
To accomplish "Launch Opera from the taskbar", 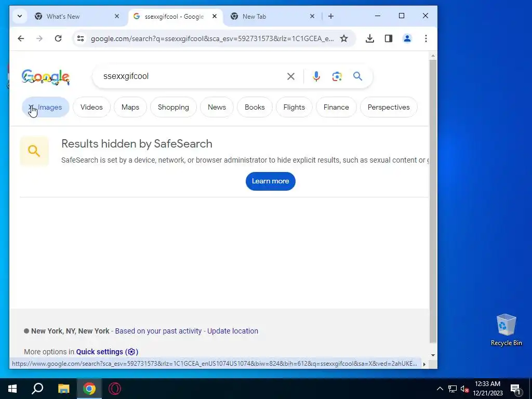I will pyautogui.click(x=115, y=389).
